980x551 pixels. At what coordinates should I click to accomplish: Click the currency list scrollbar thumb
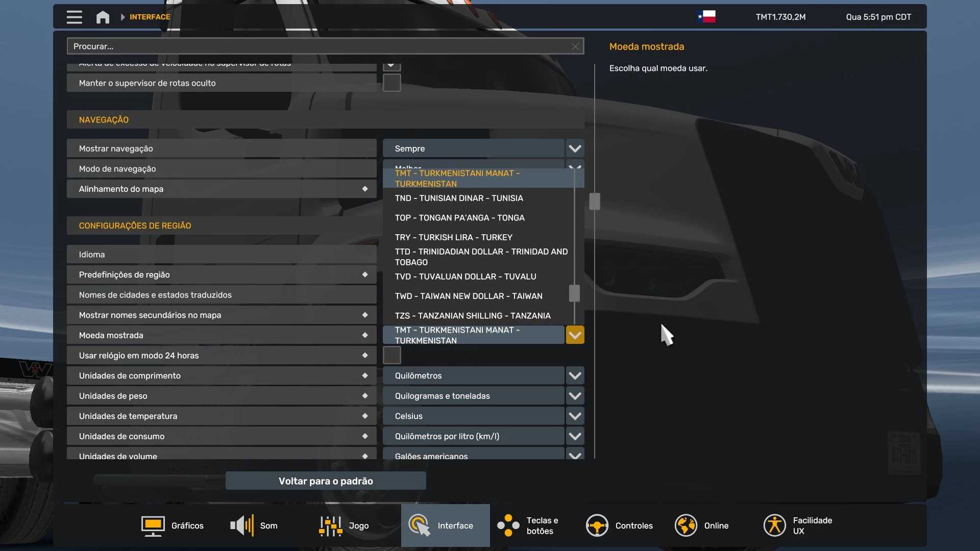pos(574,293)
